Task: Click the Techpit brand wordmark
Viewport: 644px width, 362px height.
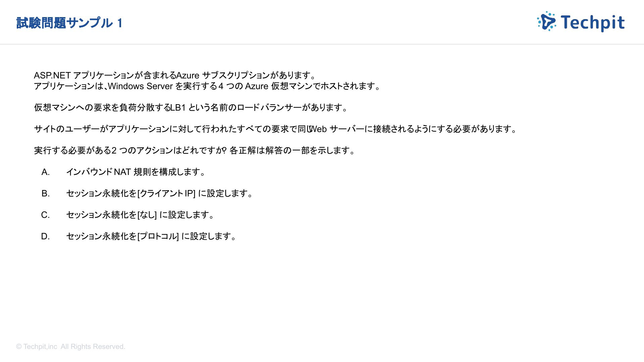Action: (593, 23)
